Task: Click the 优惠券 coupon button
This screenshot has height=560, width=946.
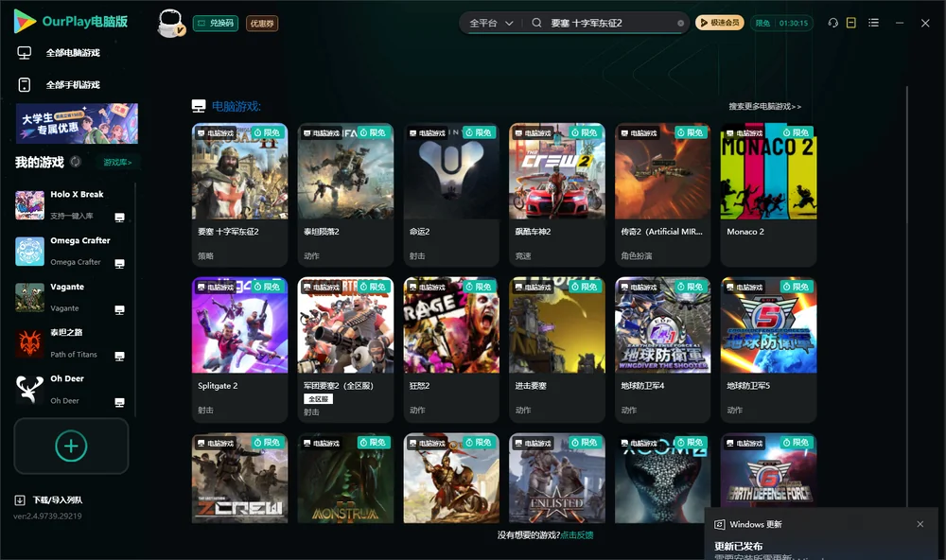Action: pyautogui.click(x=262, y=24)
